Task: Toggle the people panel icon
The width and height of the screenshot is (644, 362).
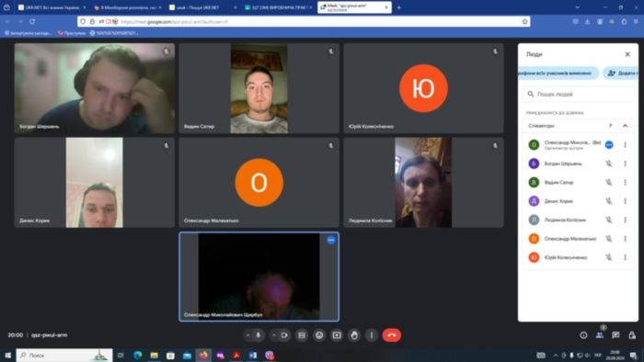Action: point(600,335)
